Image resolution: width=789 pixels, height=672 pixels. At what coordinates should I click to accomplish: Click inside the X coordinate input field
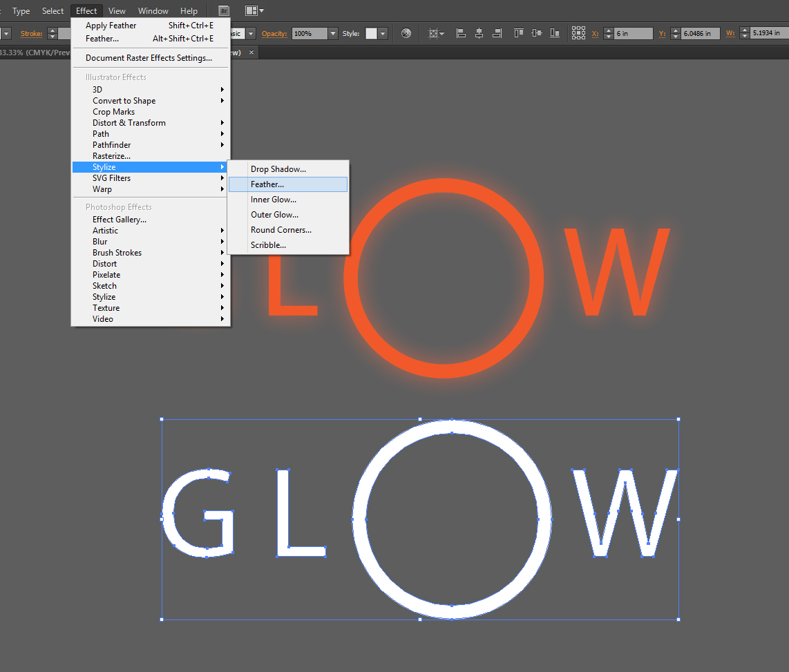tap(636, 32)
